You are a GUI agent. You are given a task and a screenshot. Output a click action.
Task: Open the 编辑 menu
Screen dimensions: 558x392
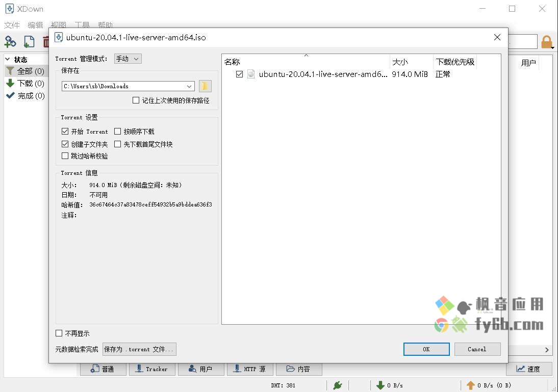coord(35,25)
